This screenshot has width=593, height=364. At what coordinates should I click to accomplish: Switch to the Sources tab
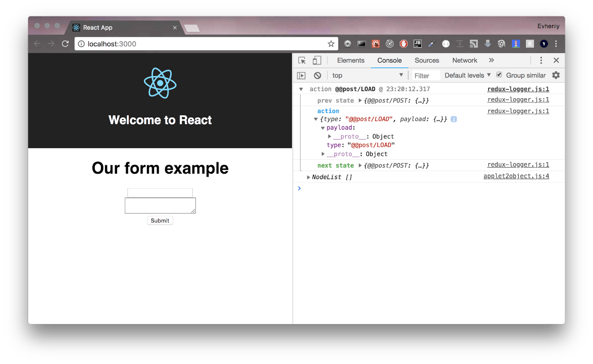pos(427,60)
